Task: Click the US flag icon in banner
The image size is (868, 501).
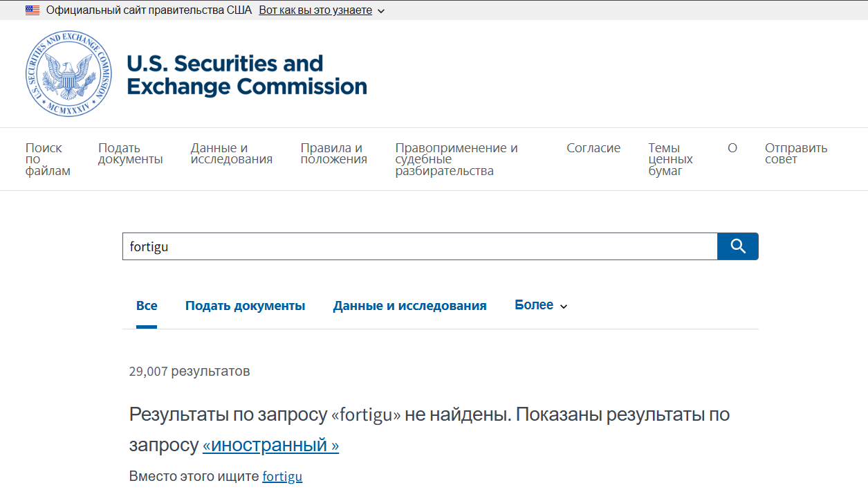Action: 33,10
